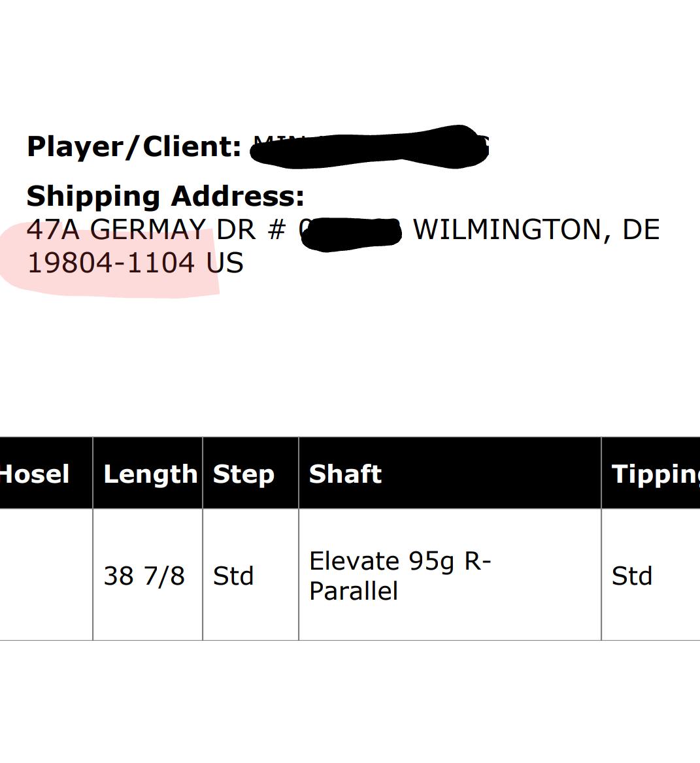The image size is (700, 763).
Task: Click the blacked-out player name
Action: click(369, 146)
